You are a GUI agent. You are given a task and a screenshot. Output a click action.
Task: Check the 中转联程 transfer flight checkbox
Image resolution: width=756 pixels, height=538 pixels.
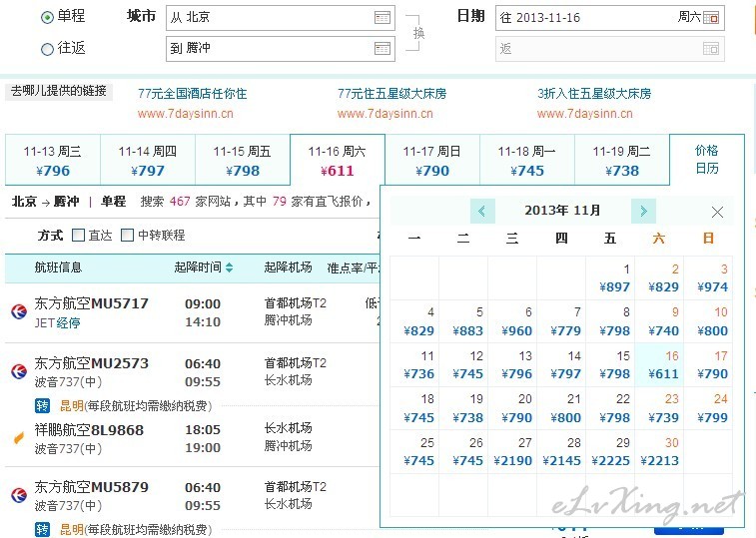pyautogui.click(x=127, y=236)
